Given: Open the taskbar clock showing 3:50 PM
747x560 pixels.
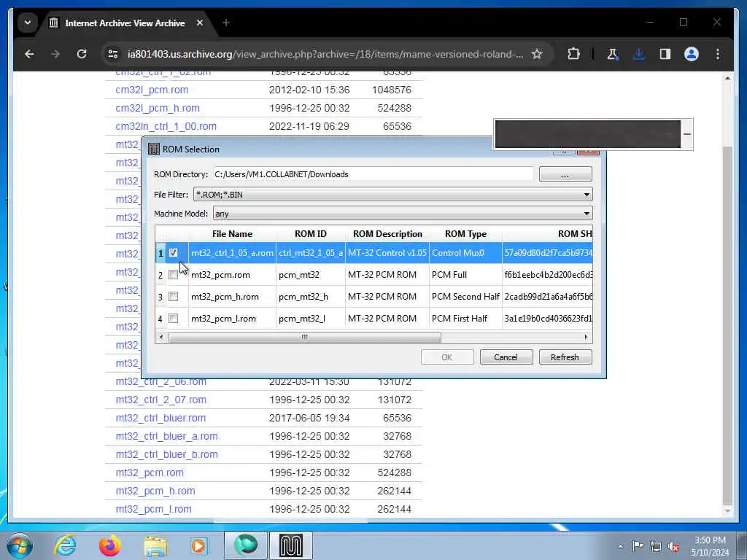Looking at the screenshot, I should tap(710, 546).
